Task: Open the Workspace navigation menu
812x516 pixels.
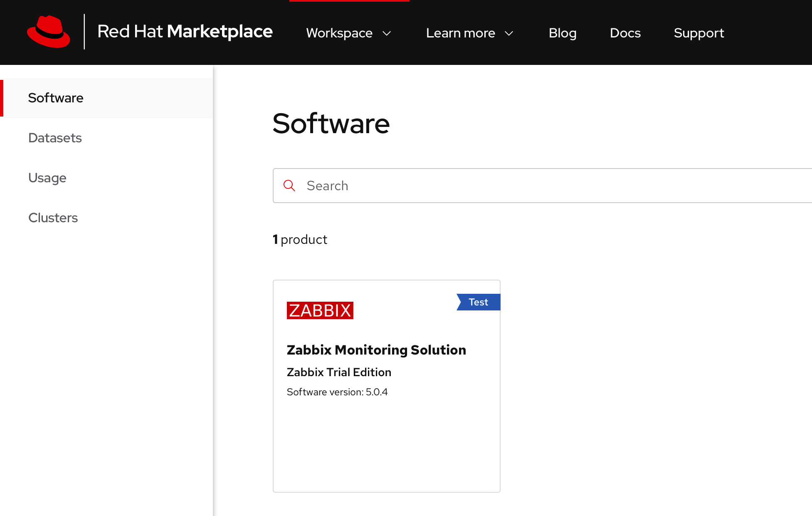Action: (x=349, y=33)
